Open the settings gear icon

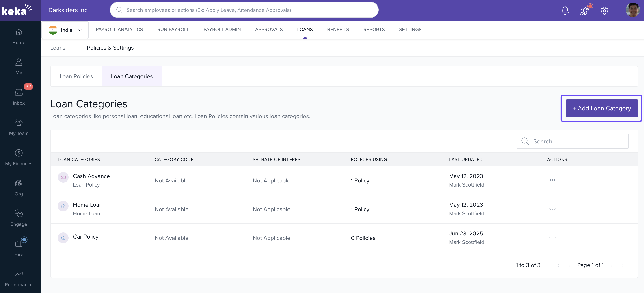point(604,11)
